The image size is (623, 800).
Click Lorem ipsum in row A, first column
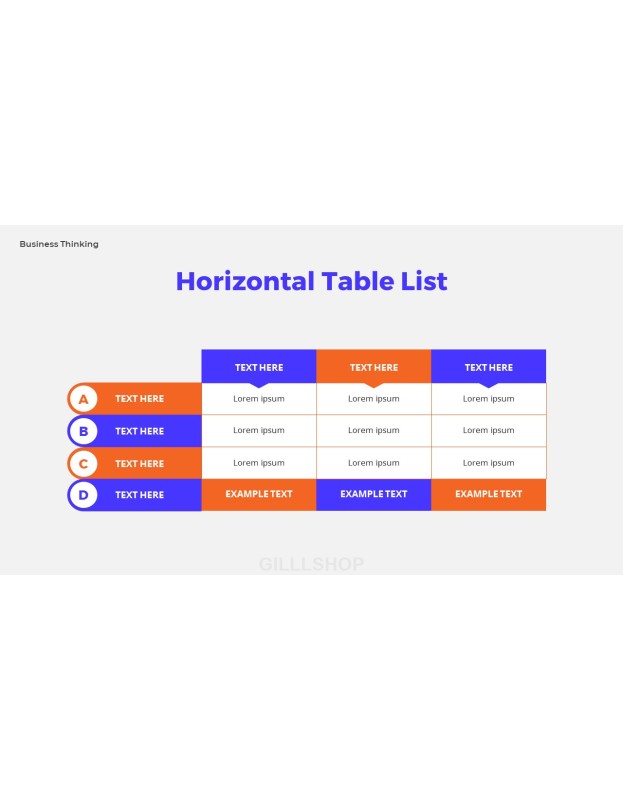[x=259, y=399]
